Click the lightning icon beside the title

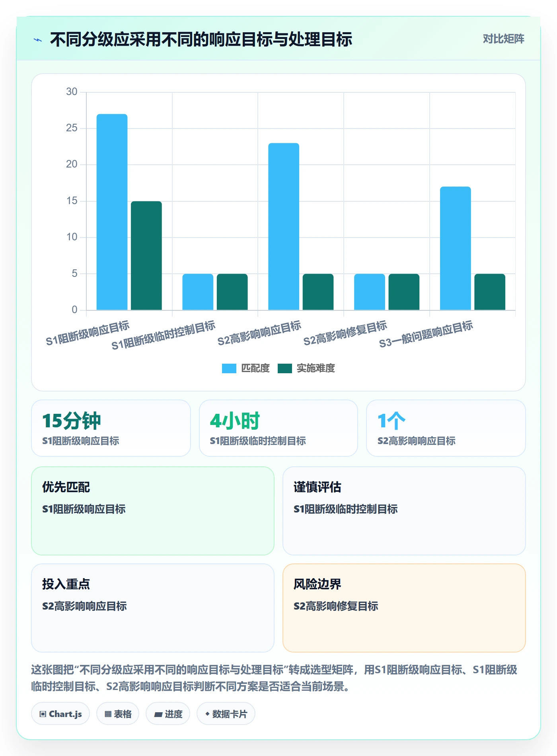(x=38, y=40)
